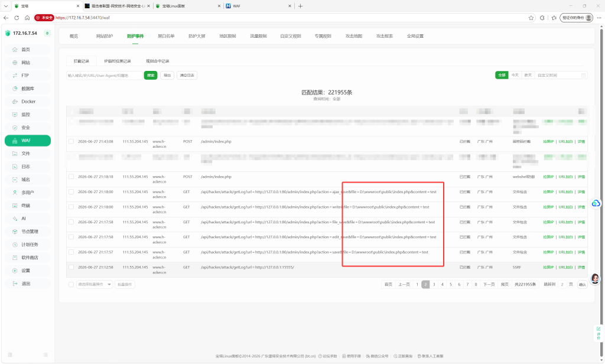Open the Docker icon in the sidebar
The width and height of the screenshot is (605, 364).
click(15, 102)
